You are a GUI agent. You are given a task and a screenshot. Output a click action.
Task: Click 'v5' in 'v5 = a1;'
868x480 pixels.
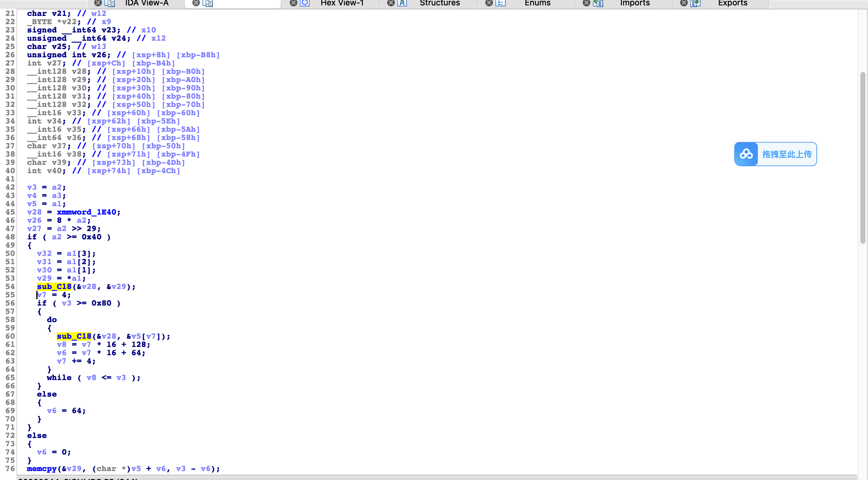[32, 203]
